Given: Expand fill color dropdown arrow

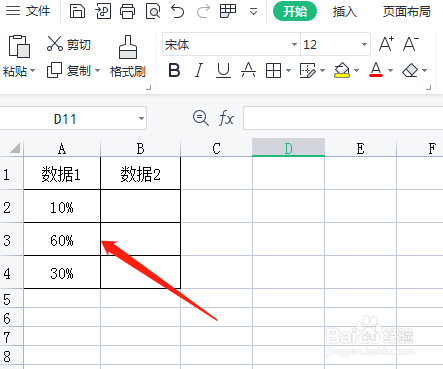Looking at the screenshot, I should 356,70.
